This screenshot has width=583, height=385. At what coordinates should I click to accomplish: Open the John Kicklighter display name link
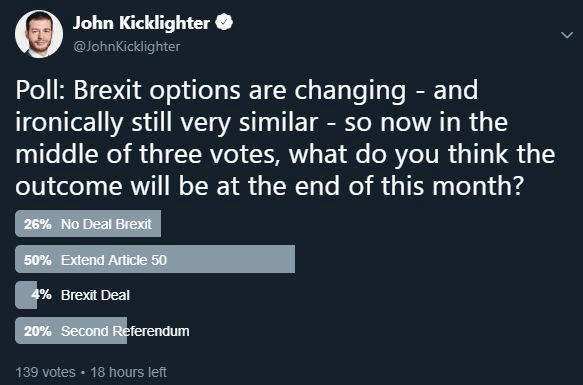[x=141, y=23]
